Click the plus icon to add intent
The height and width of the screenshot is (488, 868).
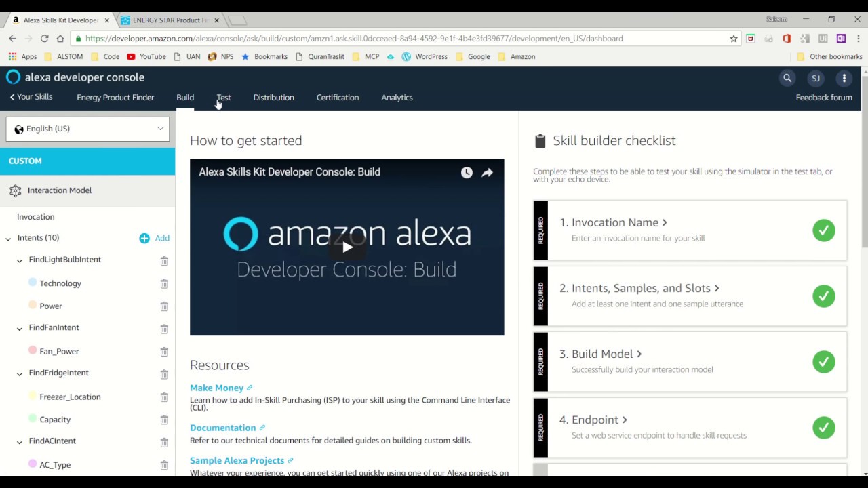pyautogui.click(x=144, y=238)
